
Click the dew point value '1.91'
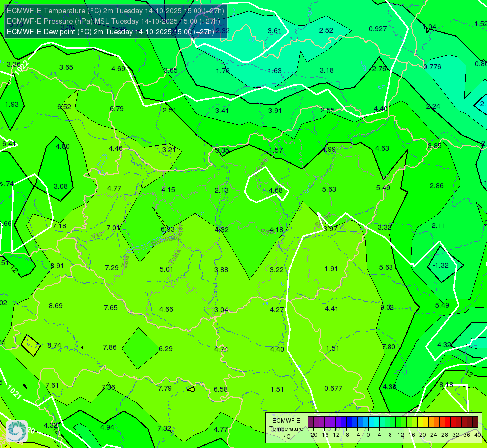point(331,269)
